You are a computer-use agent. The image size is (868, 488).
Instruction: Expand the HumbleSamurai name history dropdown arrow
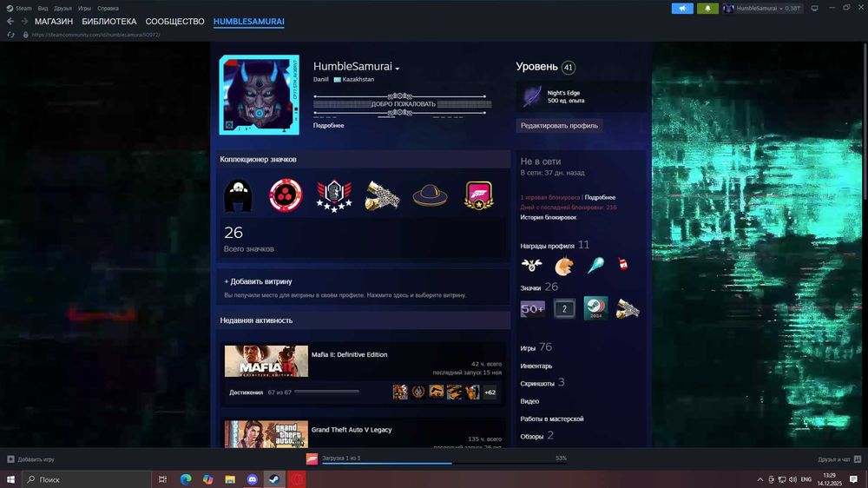click(398, 68)
